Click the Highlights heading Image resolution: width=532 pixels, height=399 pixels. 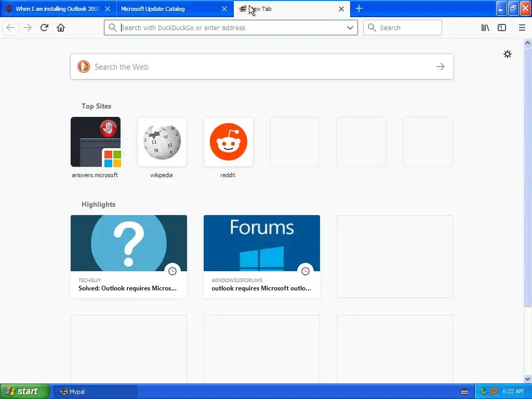click(x=98, y=204)
